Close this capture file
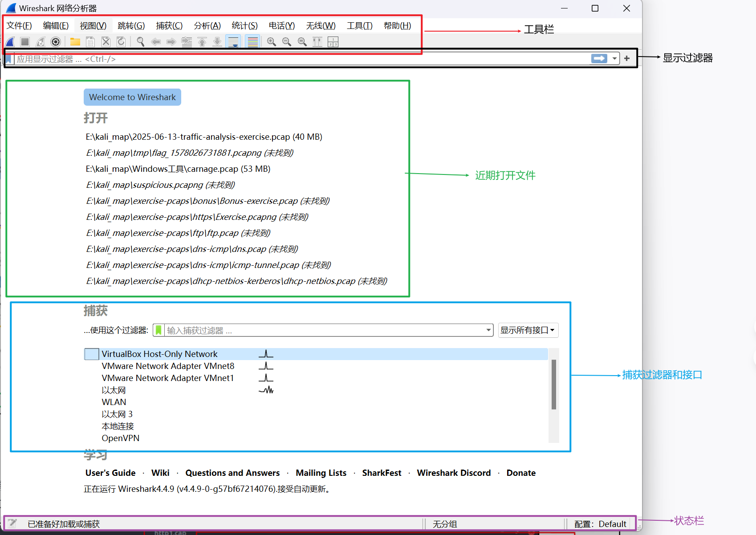The image size is (756, 535). click(x=106, y=42)
